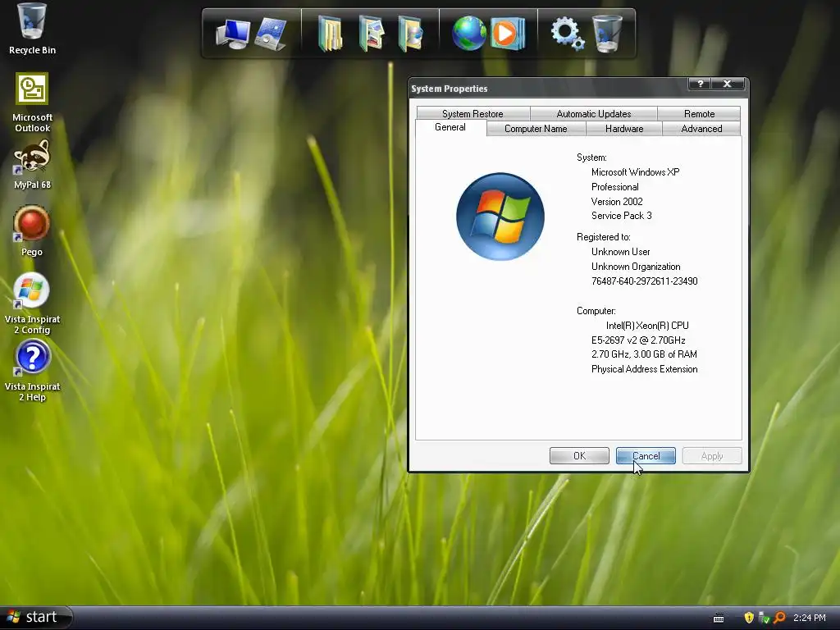Open the Remote tab
This screenshot has height=630, width=840.
coord(699,113)
